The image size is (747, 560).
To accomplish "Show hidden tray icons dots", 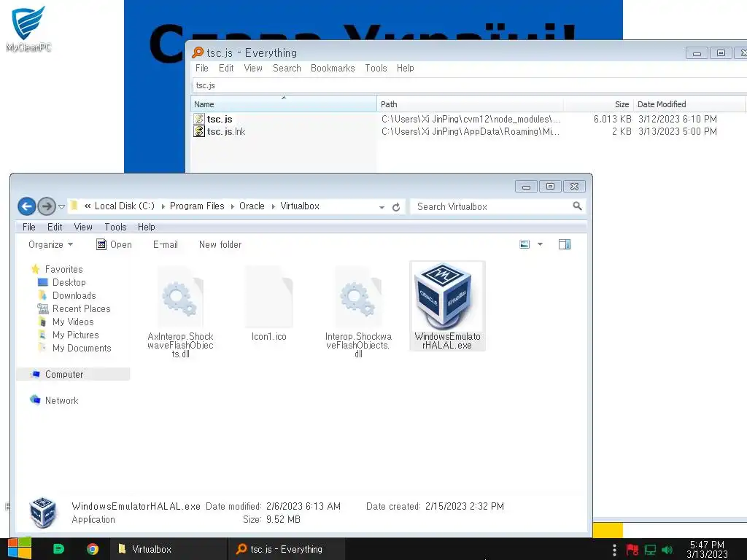I will pyautogui.click(x=614, y=550).
